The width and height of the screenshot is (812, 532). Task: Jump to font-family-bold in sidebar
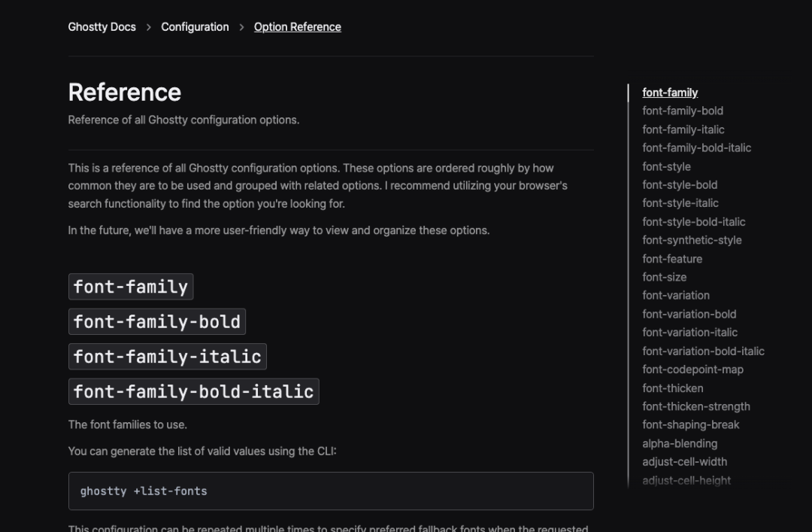click(683, 111)
